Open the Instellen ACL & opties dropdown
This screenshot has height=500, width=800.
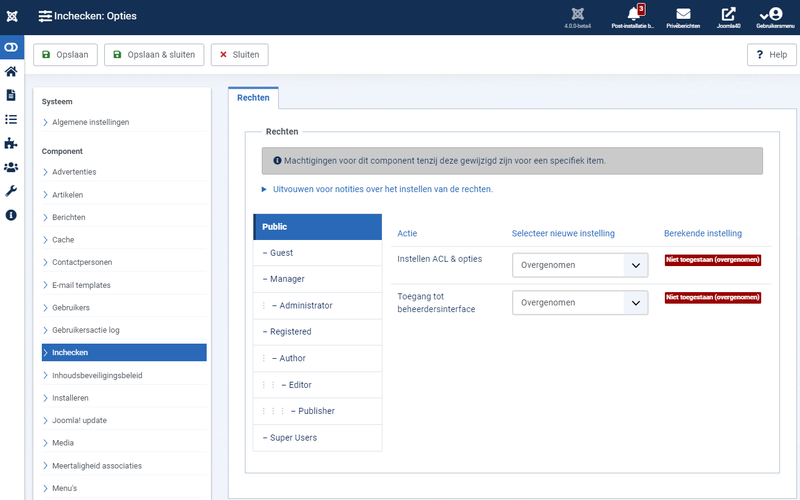[580, 265]
